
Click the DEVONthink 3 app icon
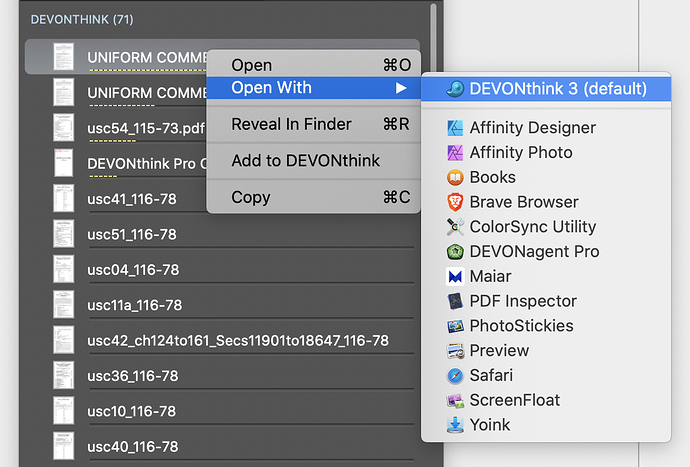coord(455,89)
